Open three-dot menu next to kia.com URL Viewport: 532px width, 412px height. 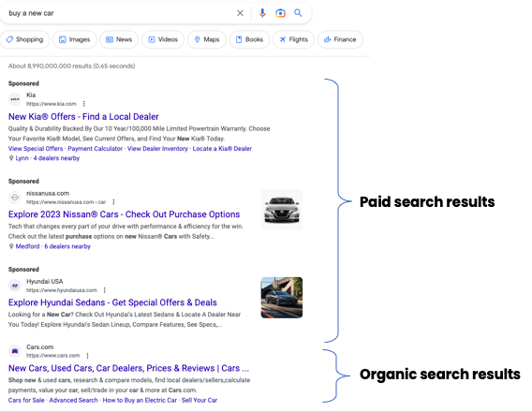coord(84,104)
